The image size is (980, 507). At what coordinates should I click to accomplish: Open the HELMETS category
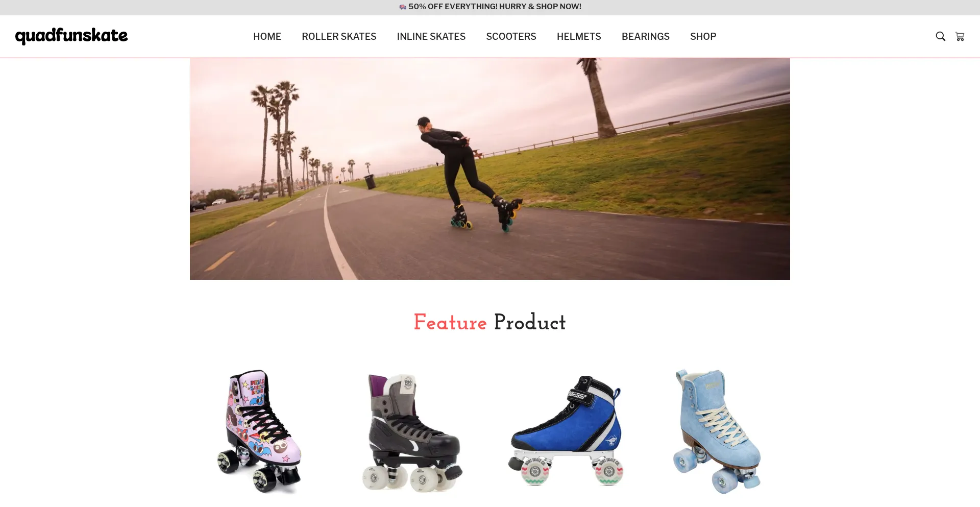tap(579, 36)
